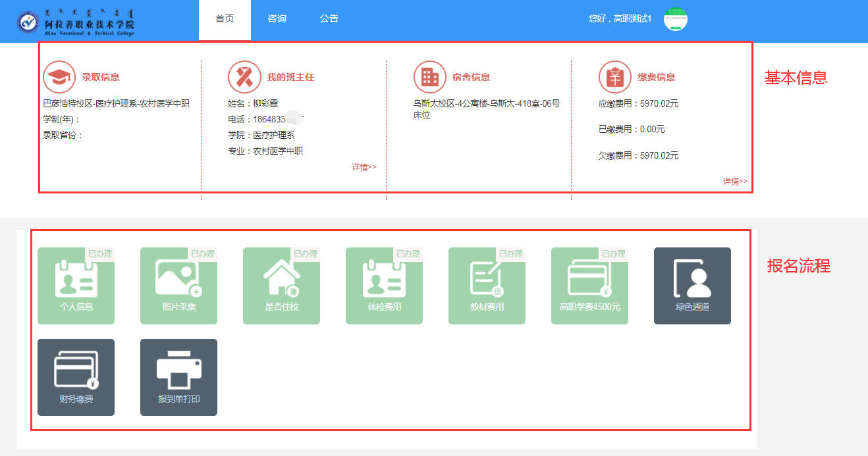Open the 绿色通道 green channel tile
The image size is (868, 456).
[x=692, y=286]
